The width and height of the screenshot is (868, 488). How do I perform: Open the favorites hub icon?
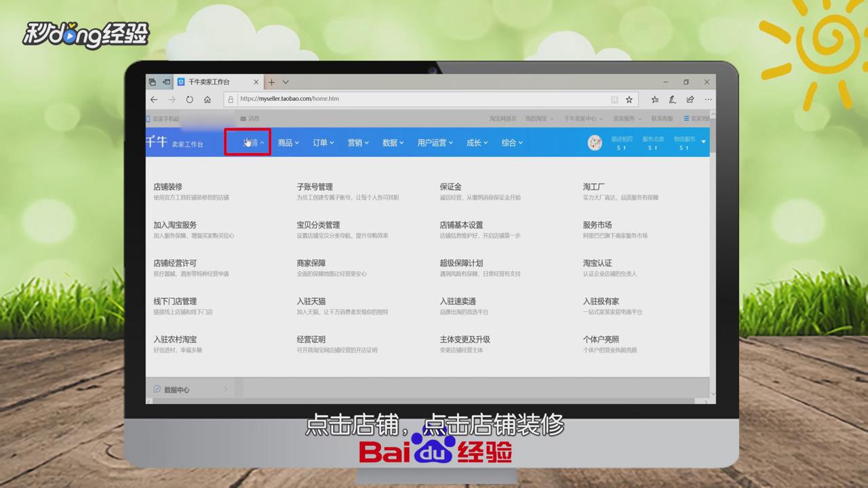point(654,99)
